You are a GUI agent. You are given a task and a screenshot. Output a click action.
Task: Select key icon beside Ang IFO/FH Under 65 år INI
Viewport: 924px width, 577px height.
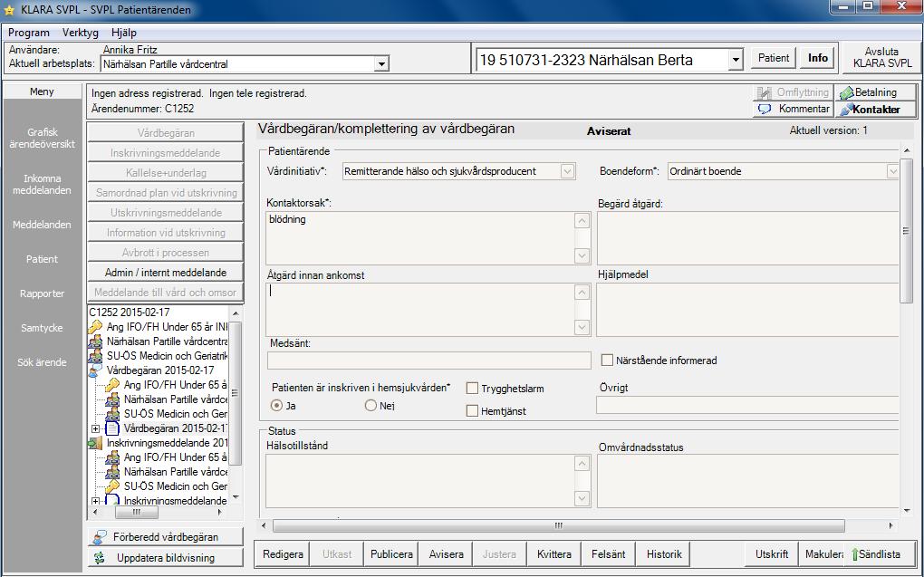click(x=95, y=326)
